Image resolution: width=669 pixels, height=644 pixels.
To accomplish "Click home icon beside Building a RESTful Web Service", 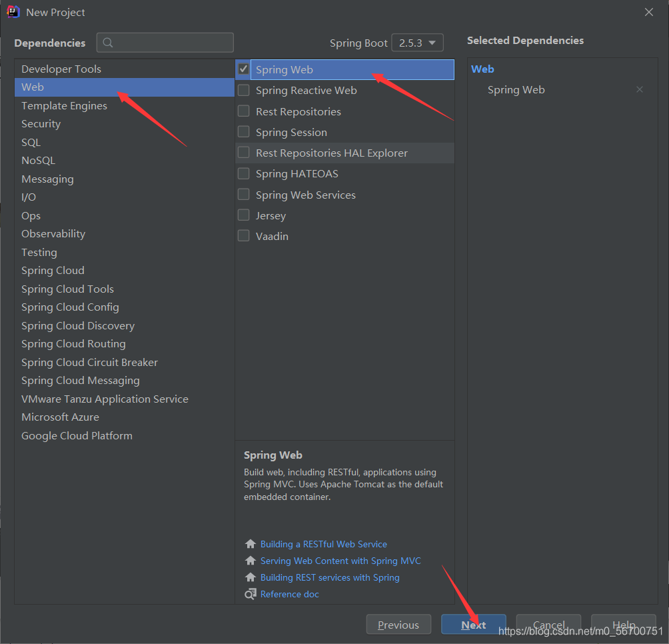I will 251,544.
